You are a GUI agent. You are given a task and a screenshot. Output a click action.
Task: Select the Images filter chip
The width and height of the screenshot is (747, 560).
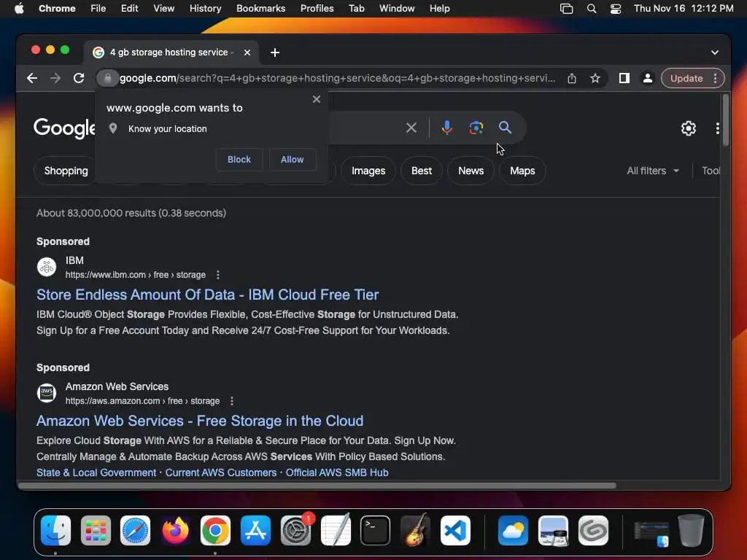(x=368, y=171)
